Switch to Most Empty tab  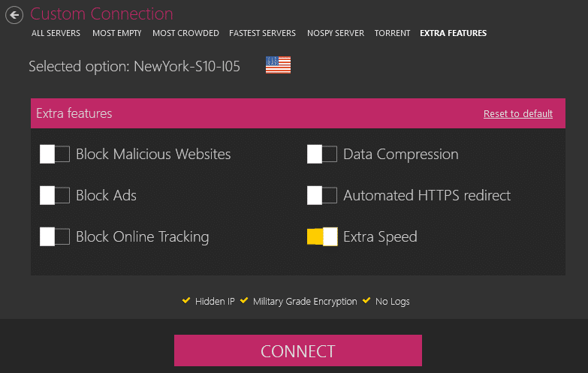(x=117, y=33)
